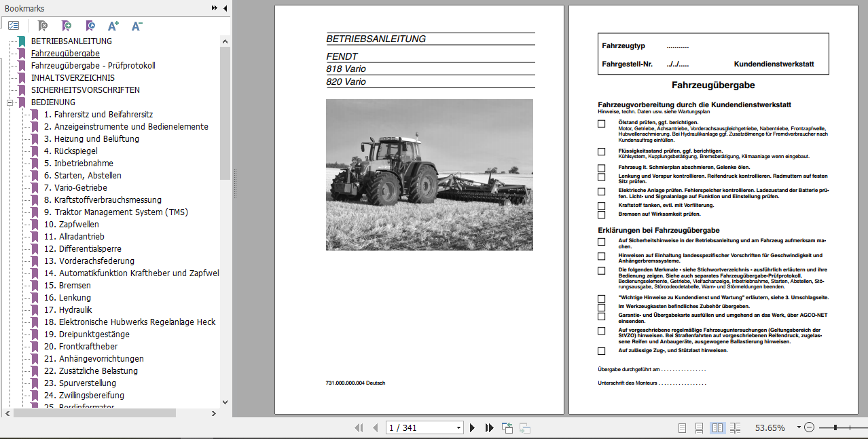
Task: Click the BETRIEBSANLEITUNG bookmark icon
Action: 22,41
